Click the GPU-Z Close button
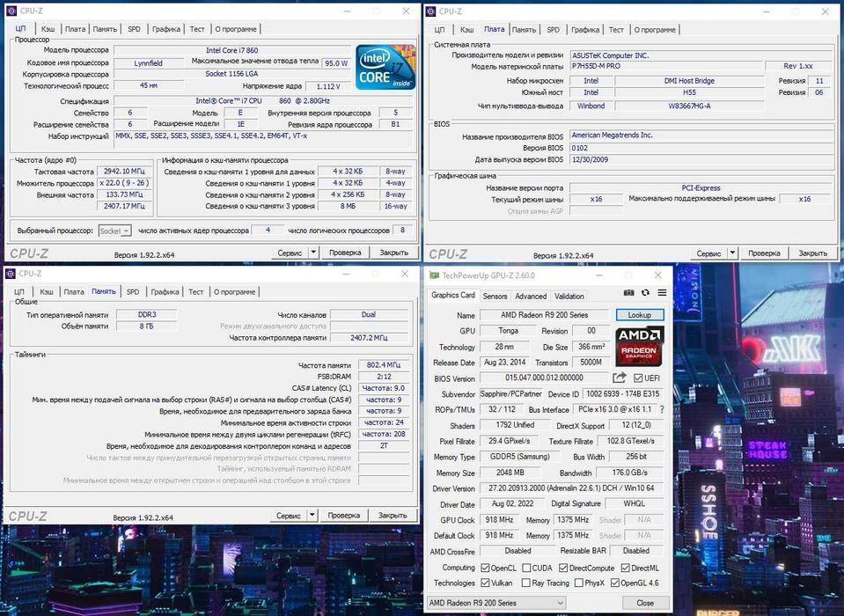The height and width of the screenshot is (616, 844). (x=645, y=603)
